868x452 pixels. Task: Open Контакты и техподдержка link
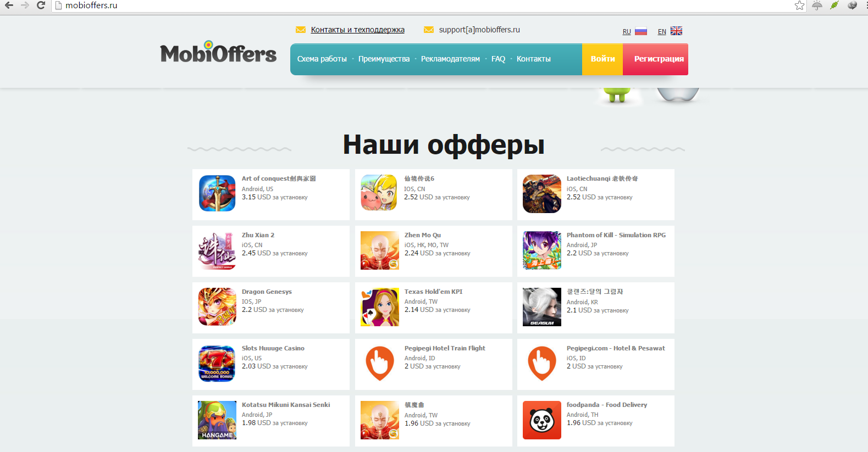tap(358, 30)
